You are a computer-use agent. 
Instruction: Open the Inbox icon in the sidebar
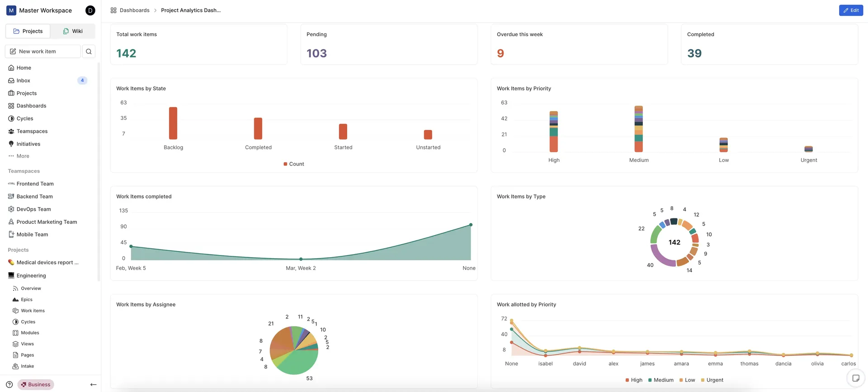(11, 80)
